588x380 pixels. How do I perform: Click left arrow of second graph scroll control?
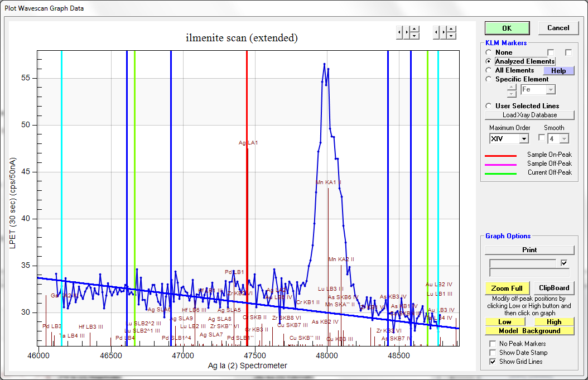click(x=436, y=32)
